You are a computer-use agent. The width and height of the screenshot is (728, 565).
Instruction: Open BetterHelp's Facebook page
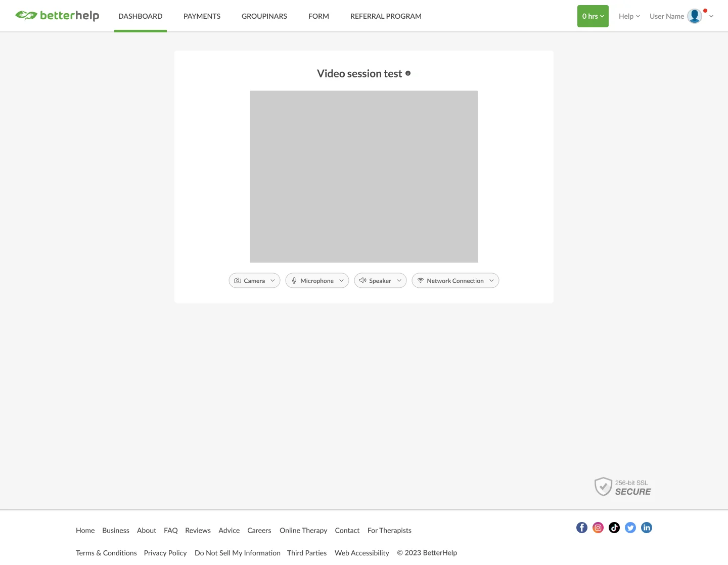582,528
